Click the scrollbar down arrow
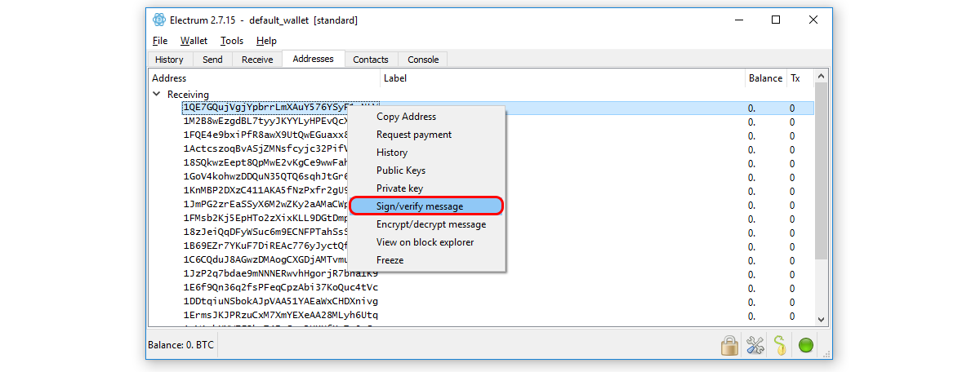The width and height of the screenshot is (980, 372). [x=821, y=320]
